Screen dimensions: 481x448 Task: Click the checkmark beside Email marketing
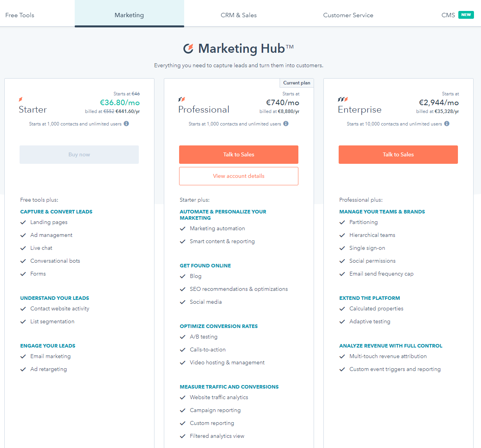[x=23, y=356]
